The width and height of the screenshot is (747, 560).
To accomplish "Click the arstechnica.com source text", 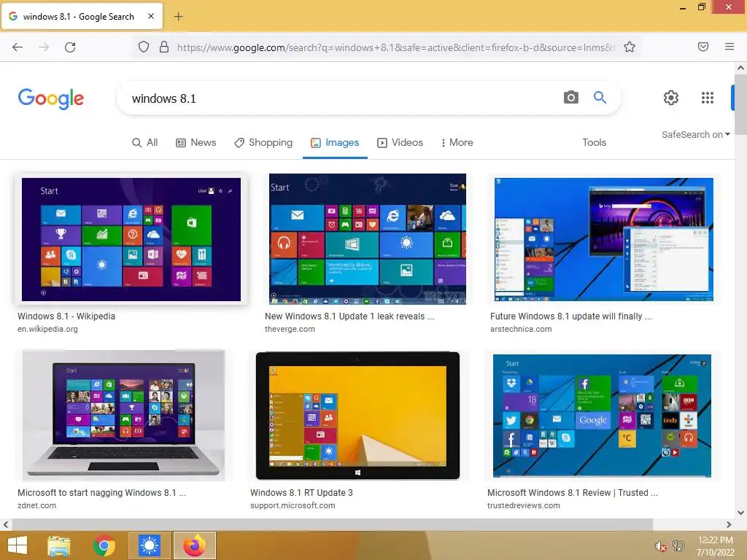I will [x=521, y=329].
